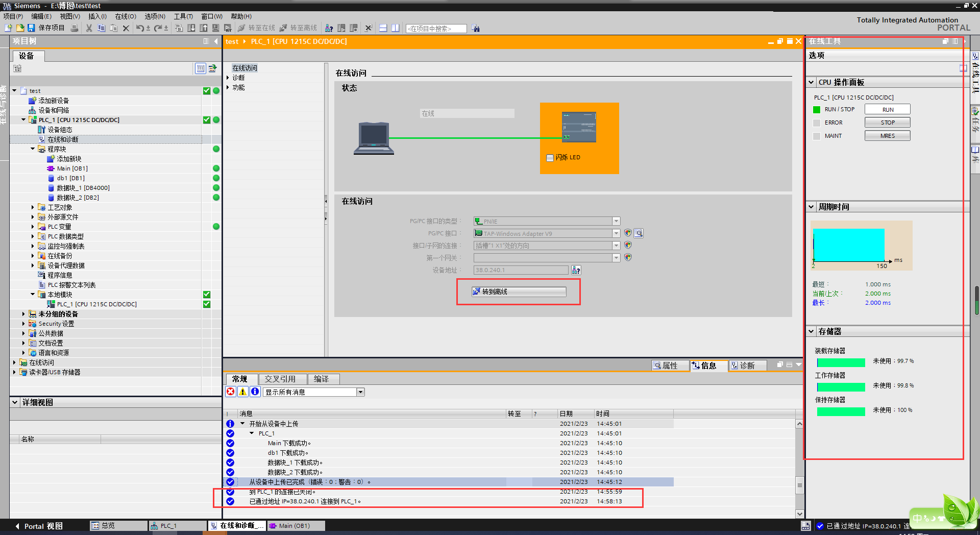Viewport: 980px width, 535px height.
Task: Open the 第一个网关 dropdown
Action: coord(617,258)
